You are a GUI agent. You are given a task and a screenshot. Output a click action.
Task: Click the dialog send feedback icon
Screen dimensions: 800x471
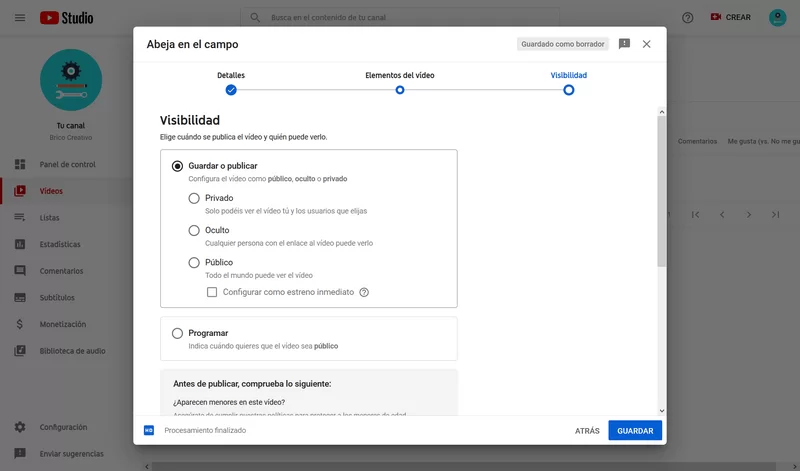pos(624,44)
